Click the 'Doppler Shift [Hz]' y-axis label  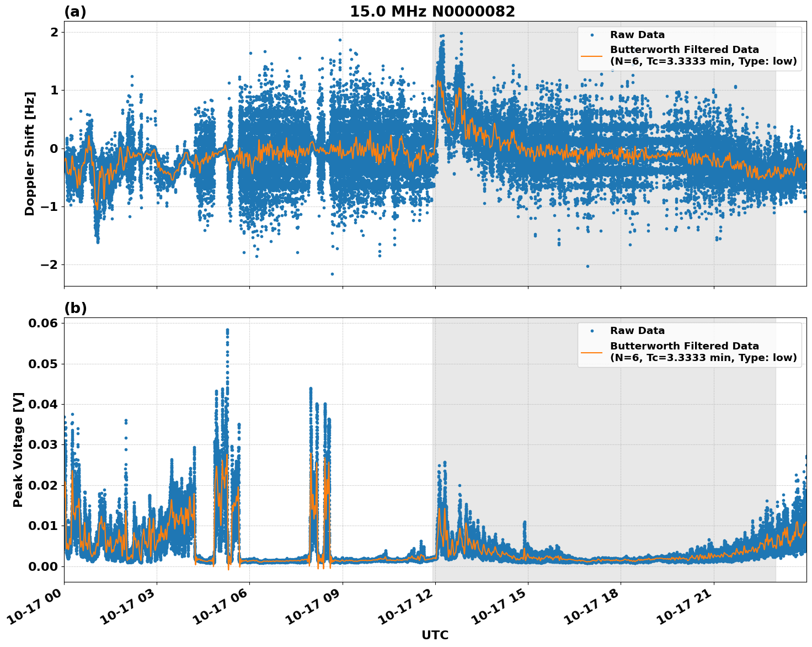coord(30,153)
